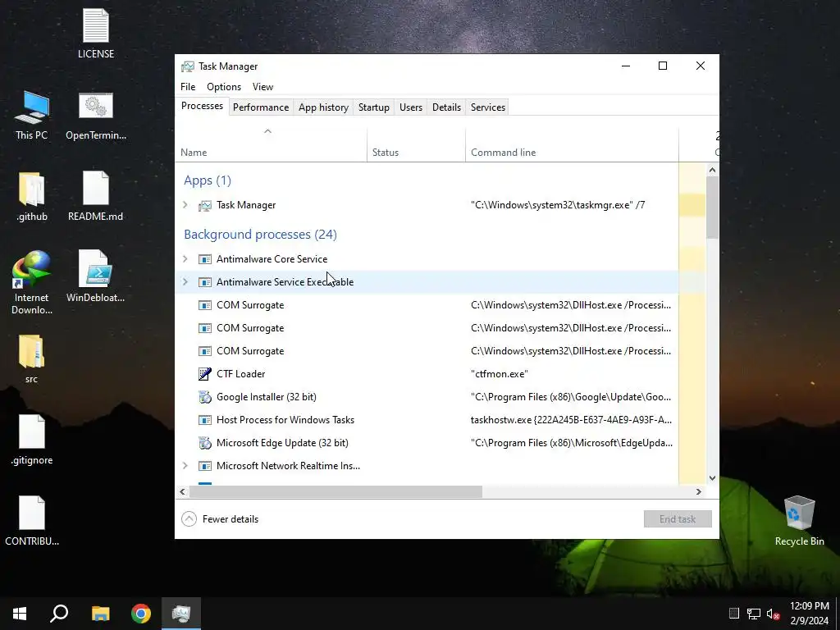Switch to the Performance tab

[261, 107]
